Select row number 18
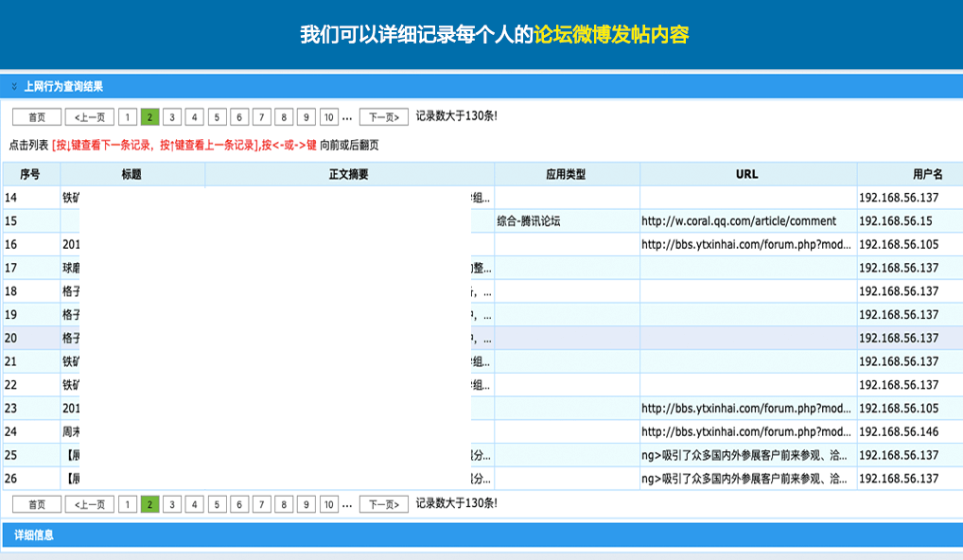This screenshot has width=963, height=560. point(11,291)
